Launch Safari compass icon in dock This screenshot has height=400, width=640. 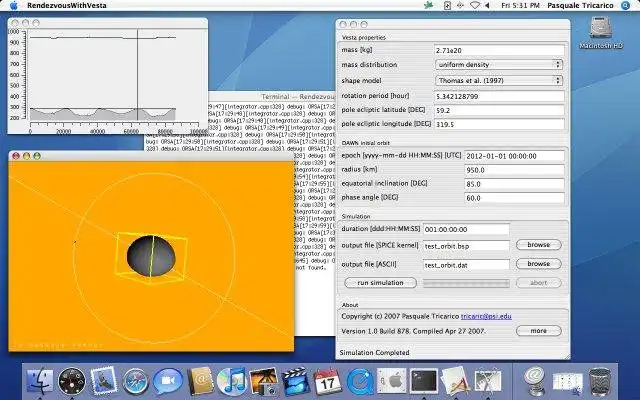(x=136, y=382)
